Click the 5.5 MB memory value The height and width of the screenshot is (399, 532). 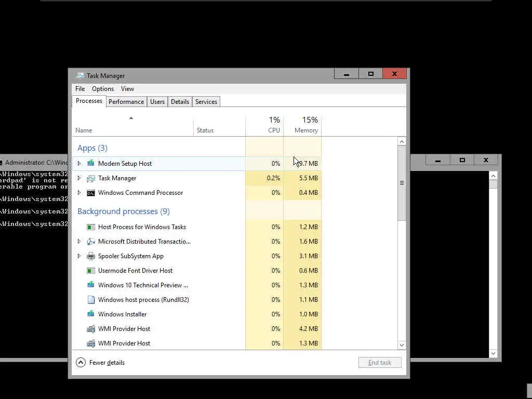pos(309,178)
